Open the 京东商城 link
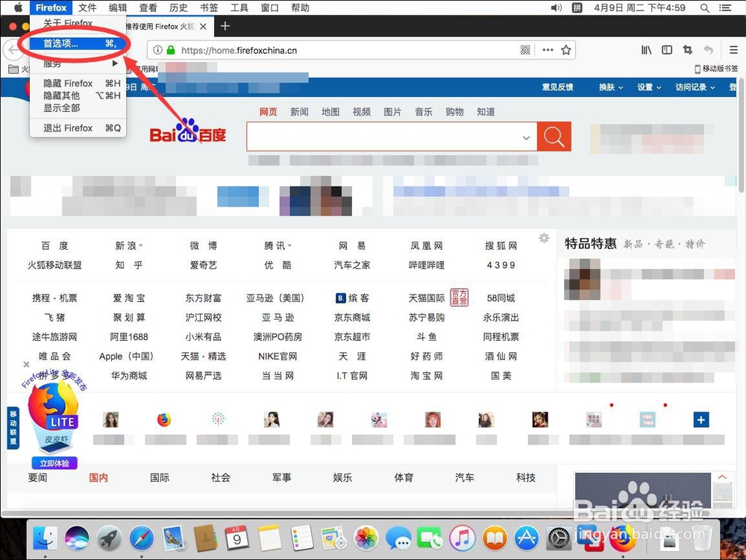This screenshot has width=746, height=560. point(352,318)
